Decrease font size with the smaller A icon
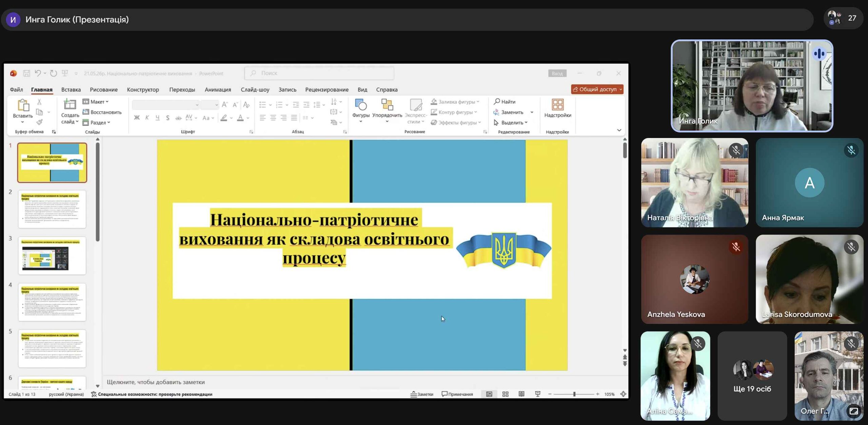Image resolution: width=868 pixels, height=425 pixels. coord(235,104)
